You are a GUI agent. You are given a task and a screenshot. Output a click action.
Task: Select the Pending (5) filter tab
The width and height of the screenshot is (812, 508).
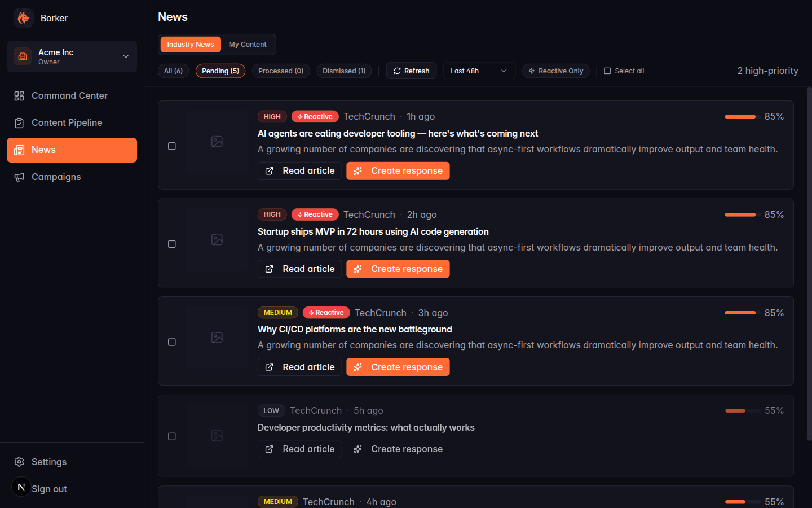[220, 71]
